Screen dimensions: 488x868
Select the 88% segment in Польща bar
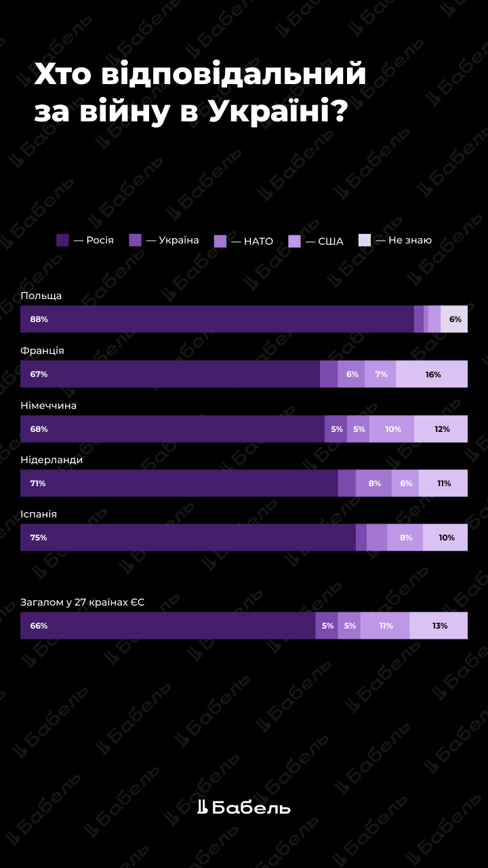tap(217, 319)
